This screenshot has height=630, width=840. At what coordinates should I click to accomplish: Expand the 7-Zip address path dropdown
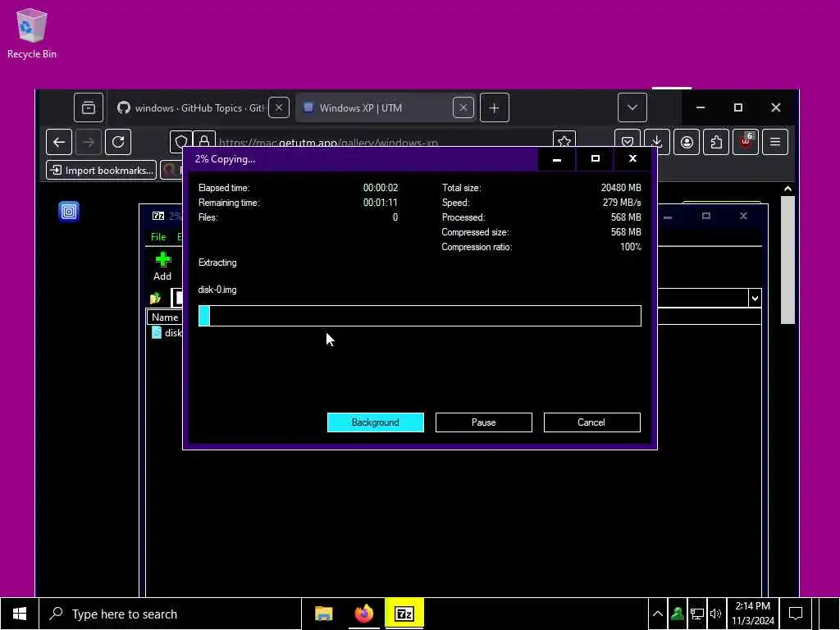click(x=755, y=298)
